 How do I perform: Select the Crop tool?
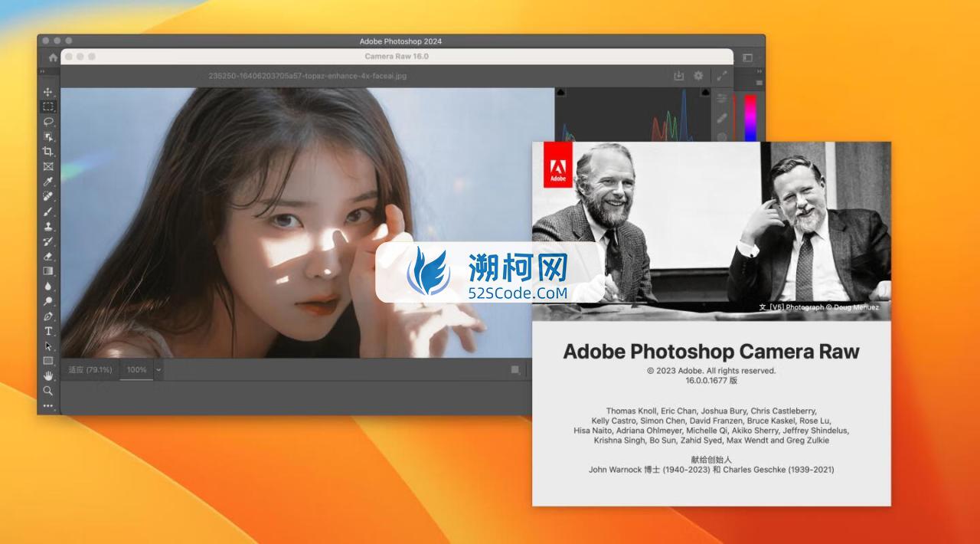click(x=48, y=152)
